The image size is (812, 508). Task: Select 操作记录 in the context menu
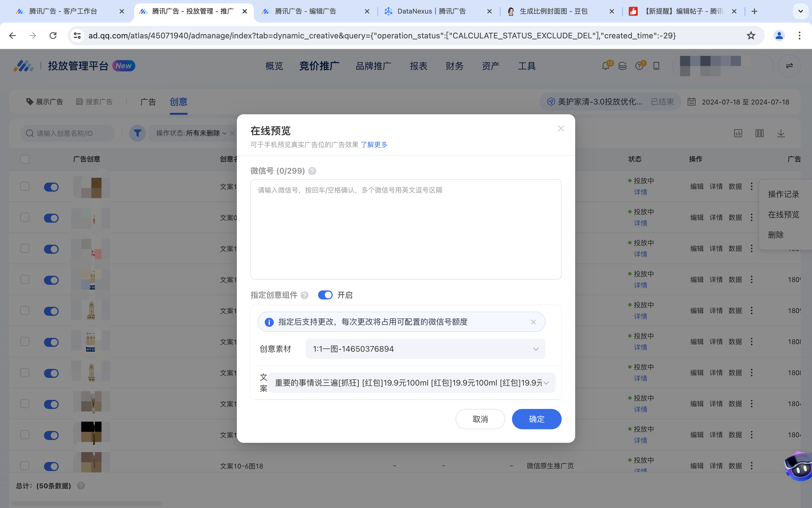[784, 194]
